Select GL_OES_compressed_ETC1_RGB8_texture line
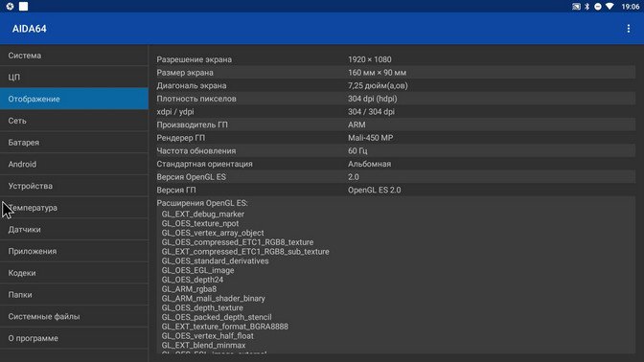Image resolution: width=644 pixels, height=362 pixels. pos(238,242)
